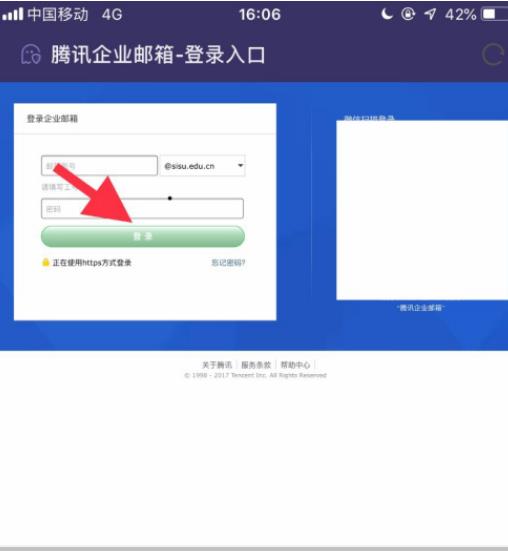Viewport: 508px width, 551px height.
Task: Open the forgot password link
Action: point(228,262)
